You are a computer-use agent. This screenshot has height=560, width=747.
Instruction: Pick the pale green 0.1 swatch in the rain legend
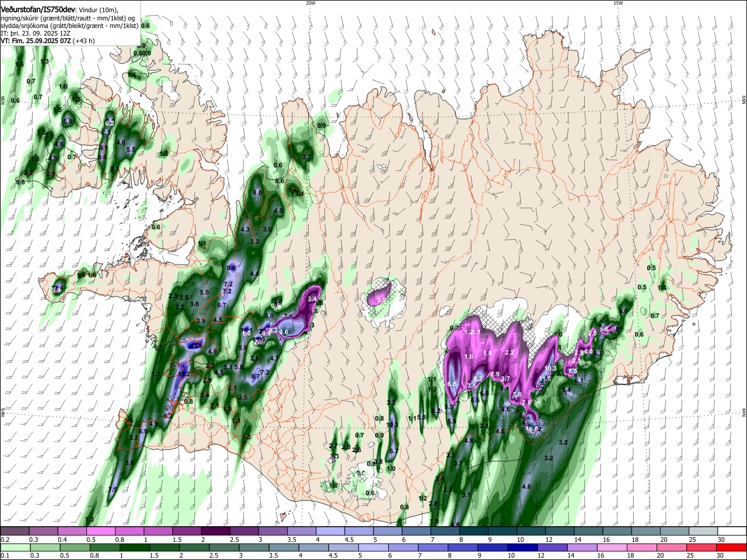pos(16,547)
